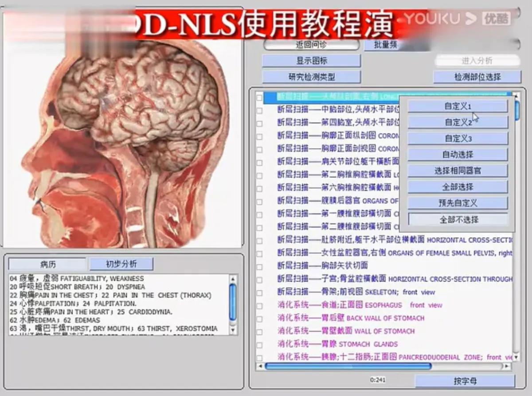
Task: Enable the 胸部矢状切面 checkbox
Action: click(x=259, y=266)
